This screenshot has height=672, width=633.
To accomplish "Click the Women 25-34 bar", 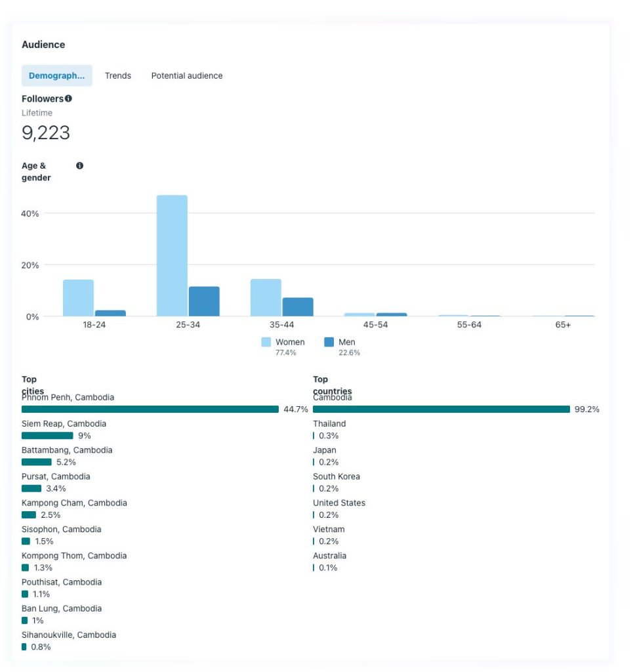I will (172, 256).
